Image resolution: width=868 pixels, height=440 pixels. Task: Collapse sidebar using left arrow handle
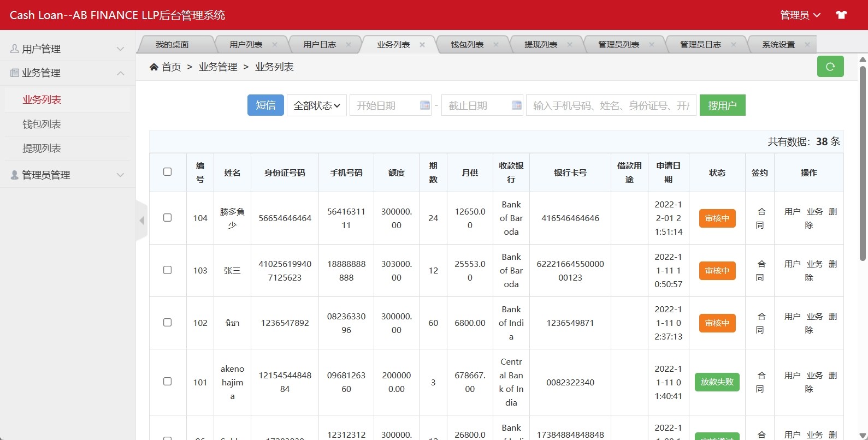coord(142,221)
